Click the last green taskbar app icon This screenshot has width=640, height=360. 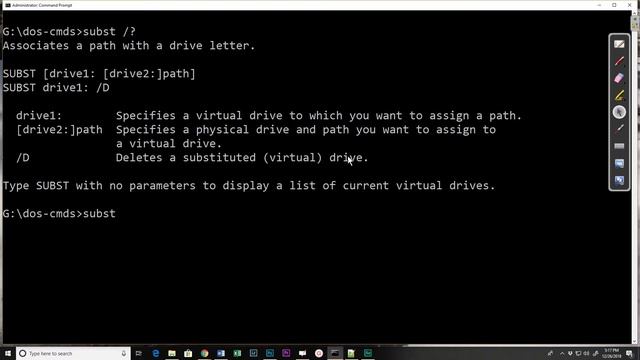[x=368, y=353]
